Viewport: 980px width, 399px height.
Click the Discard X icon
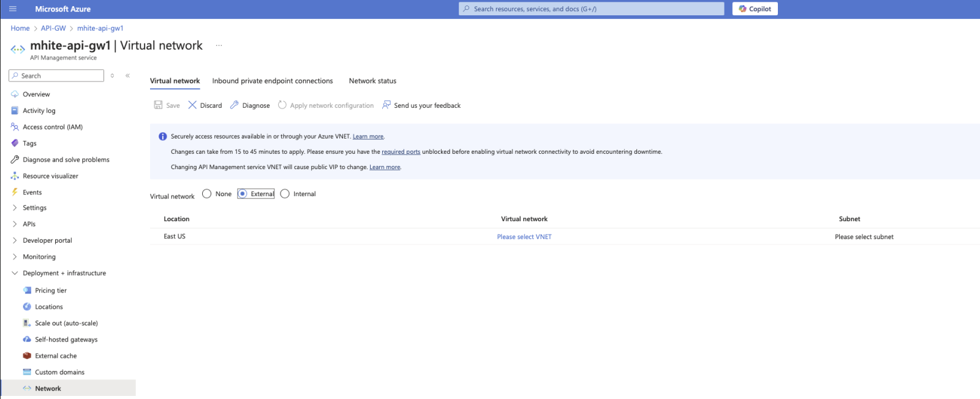192,105
